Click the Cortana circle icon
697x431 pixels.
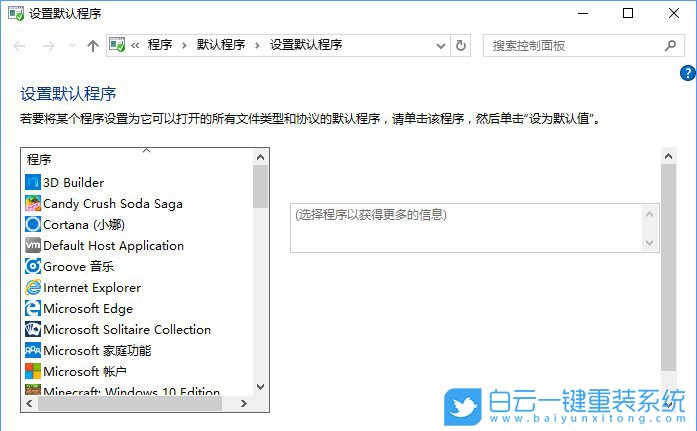tap(32, 224)
